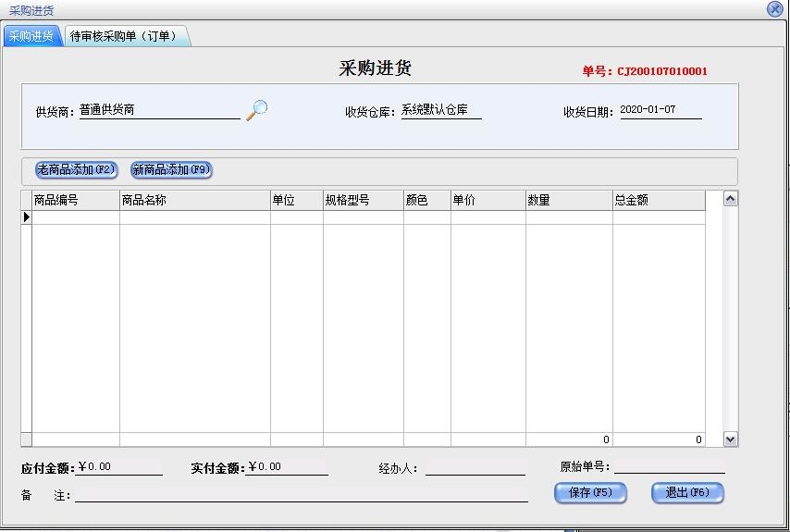Click the supplier search magnifier icon
This screenshot has width=790, height=532.
click(x=256, y=110)
